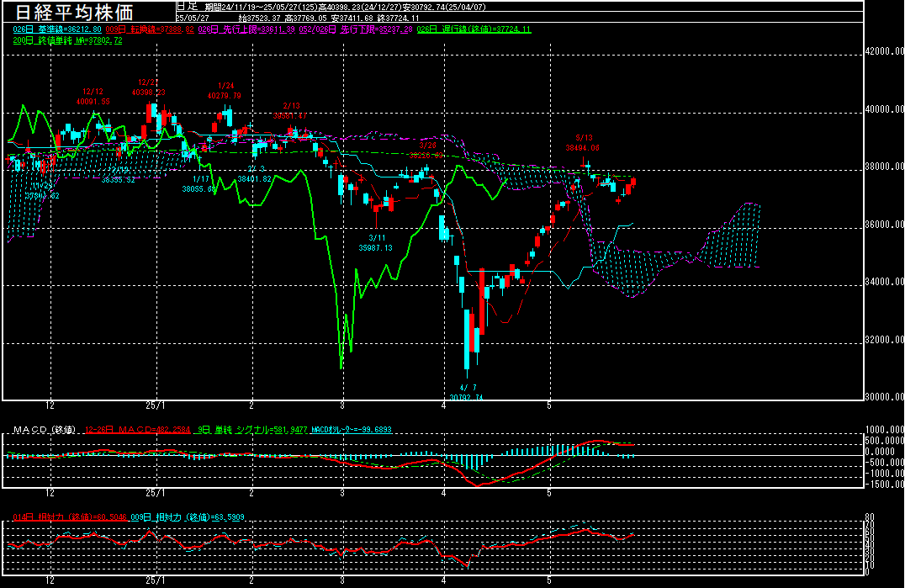Click the daily high 高37769.05
The width and height of the screenshot is (905, 588).
(305, 19)
